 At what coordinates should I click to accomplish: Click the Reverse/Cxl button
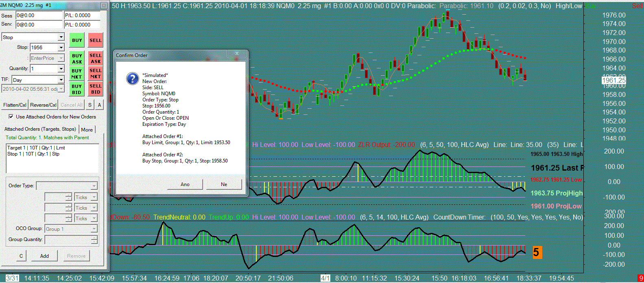[43, 105]
